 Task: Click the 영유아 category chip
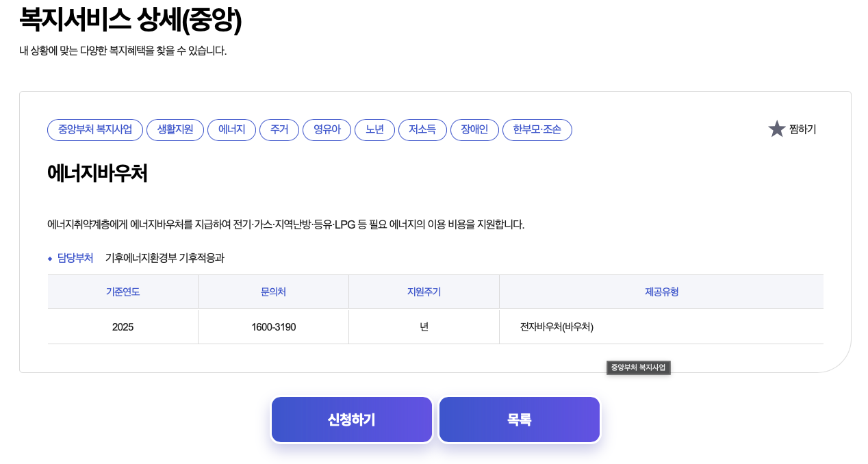(x=327, y=130)
